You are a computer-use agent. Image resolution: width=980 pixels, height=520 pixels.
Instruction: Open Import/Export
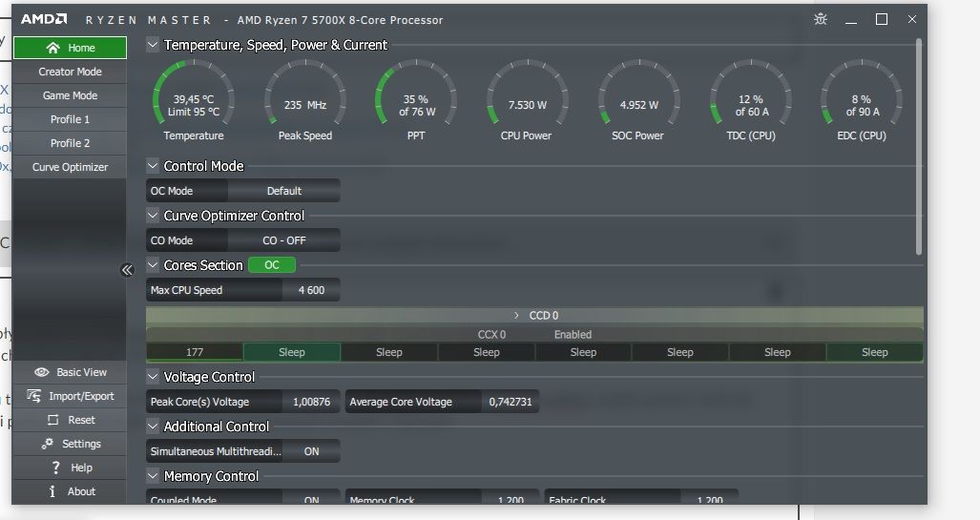point(70,396)
